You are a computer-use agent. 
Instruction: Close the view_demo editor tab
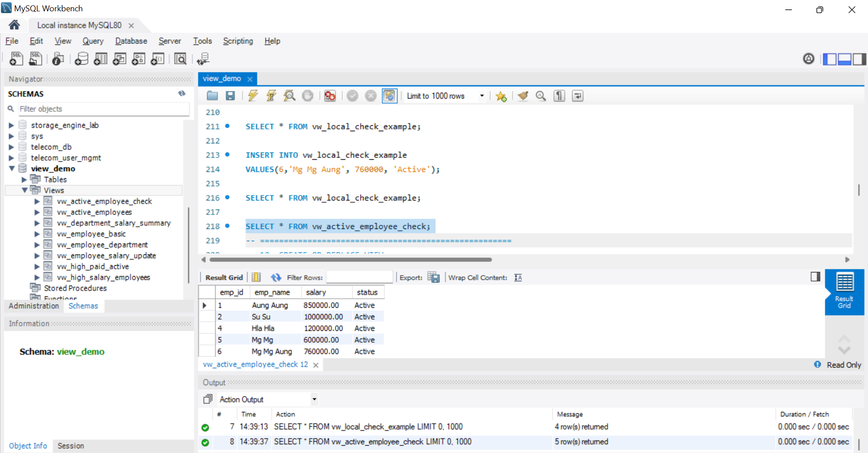coord(250,79)
